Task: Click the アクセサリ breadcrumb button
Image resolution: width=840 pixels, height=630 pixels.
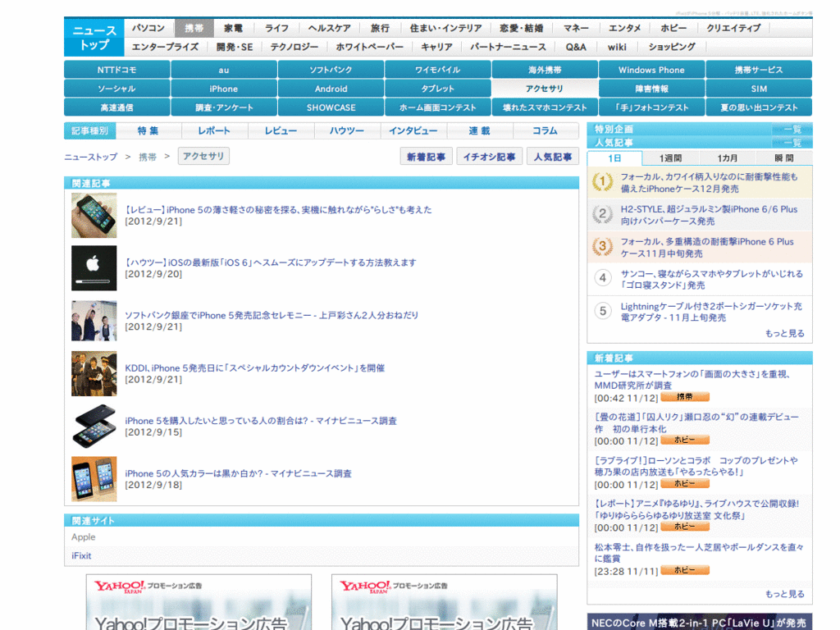Action: [x=203, y=156]
